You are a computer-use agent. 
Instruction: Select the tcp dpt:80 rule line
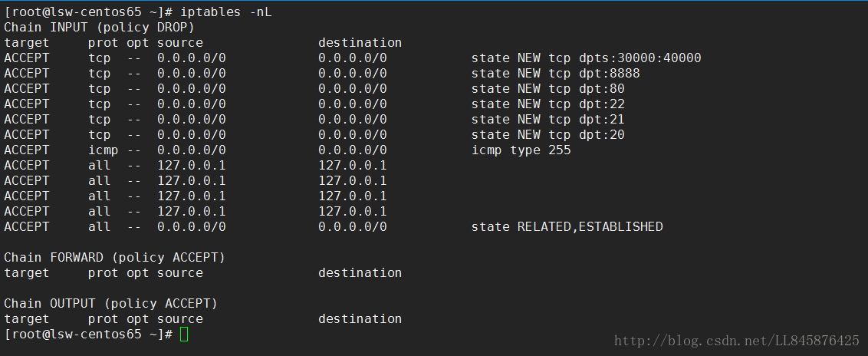(x=314, y=88)
